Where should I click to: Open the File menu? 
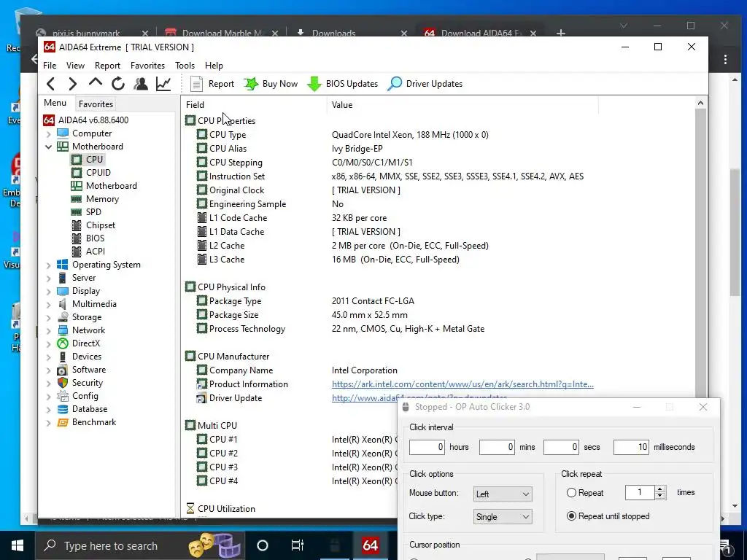coord(50,66)
